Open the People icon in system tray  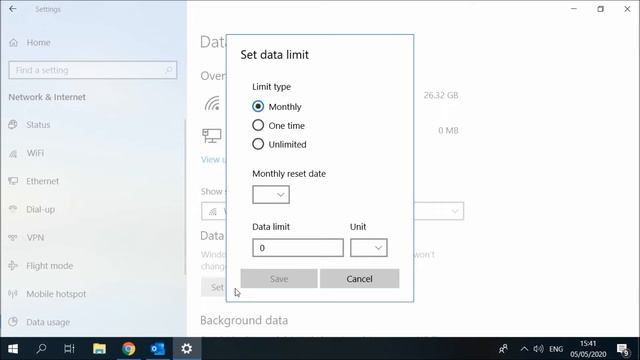coord(503,349)
